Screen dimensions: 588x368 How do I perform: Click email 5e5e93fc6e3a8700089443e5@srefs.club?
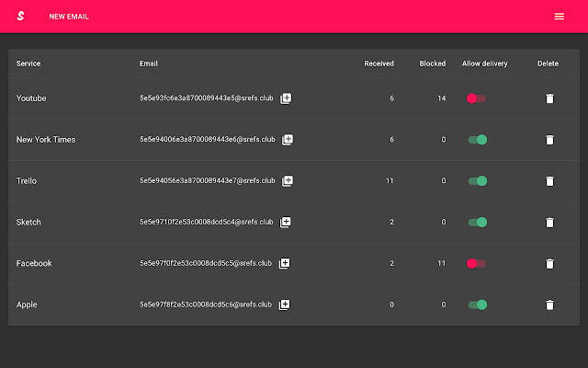207,98
